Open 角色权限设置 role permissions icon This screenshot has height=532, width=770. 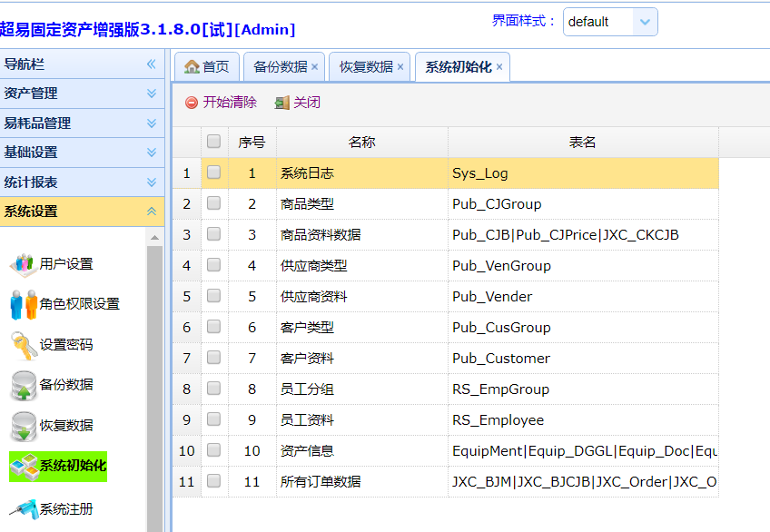24,304
